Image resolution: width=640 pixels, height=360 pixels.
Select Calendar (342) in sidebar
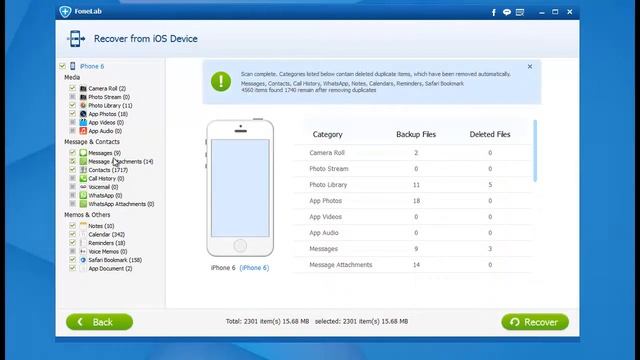click(x=107, y=235)
